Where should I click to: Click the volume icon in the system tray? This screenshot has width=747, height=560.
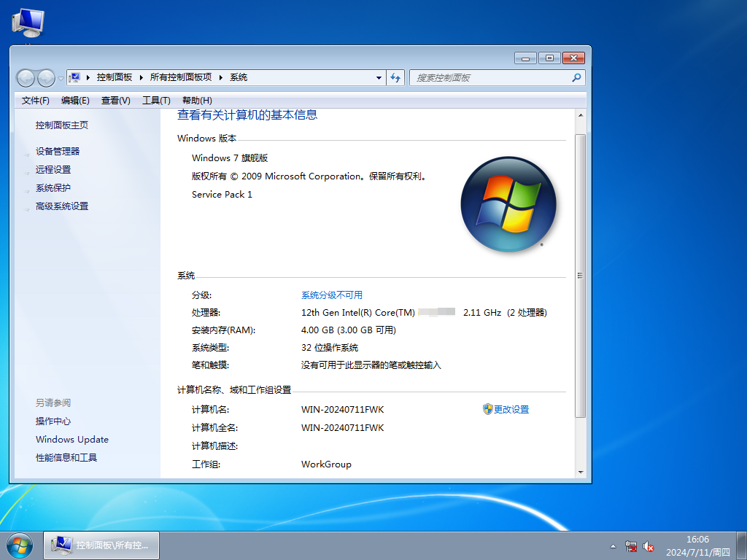pyautogui.click(x=649, y=545)
